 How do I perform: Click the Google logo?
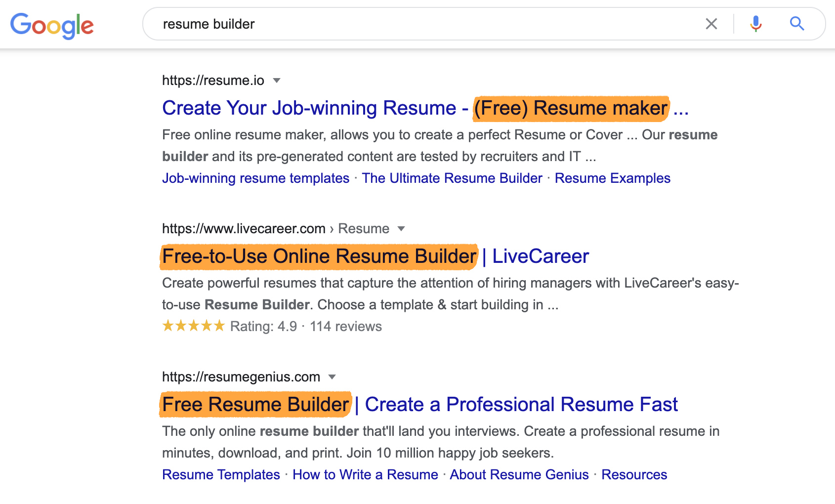click(52, 25)
